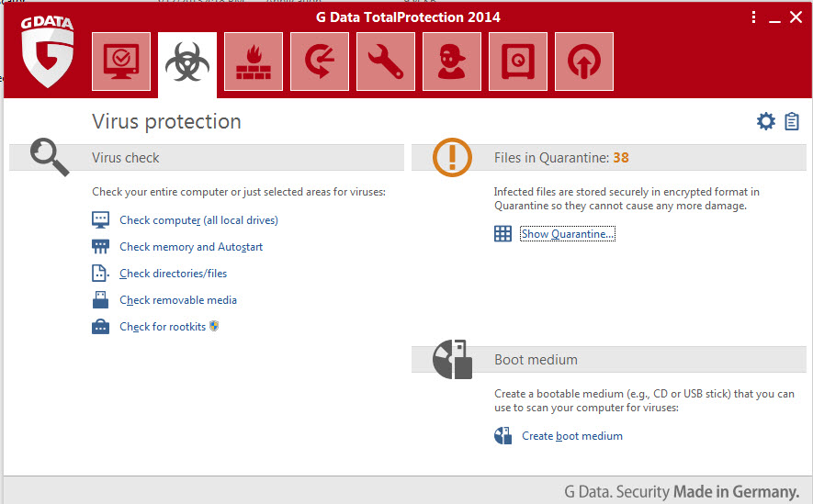Open the Tuner wrench tab
Image resolution: width=813 pixels, height=504 pixels.
[386, 62]
